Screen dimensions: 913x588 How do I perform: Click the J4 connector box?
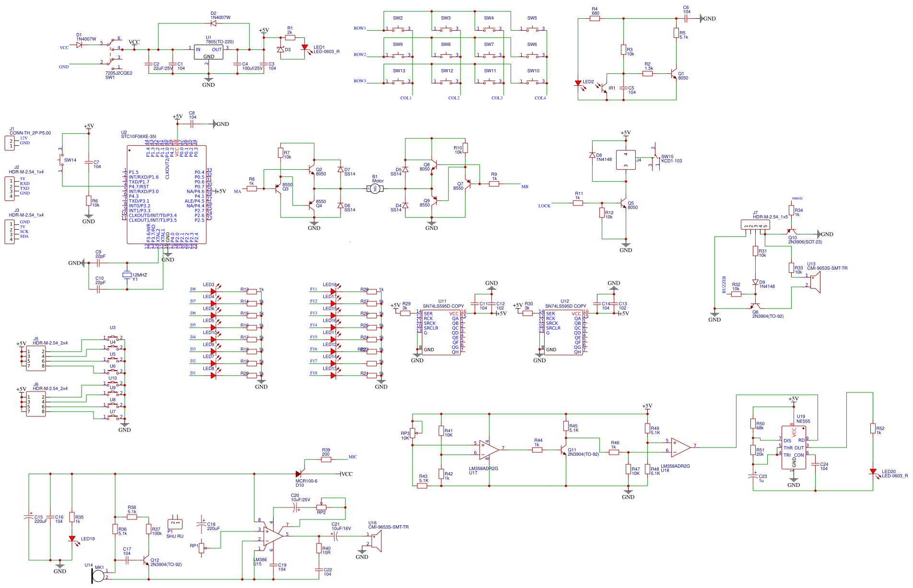pyautogui.click(x=626, y=160)
